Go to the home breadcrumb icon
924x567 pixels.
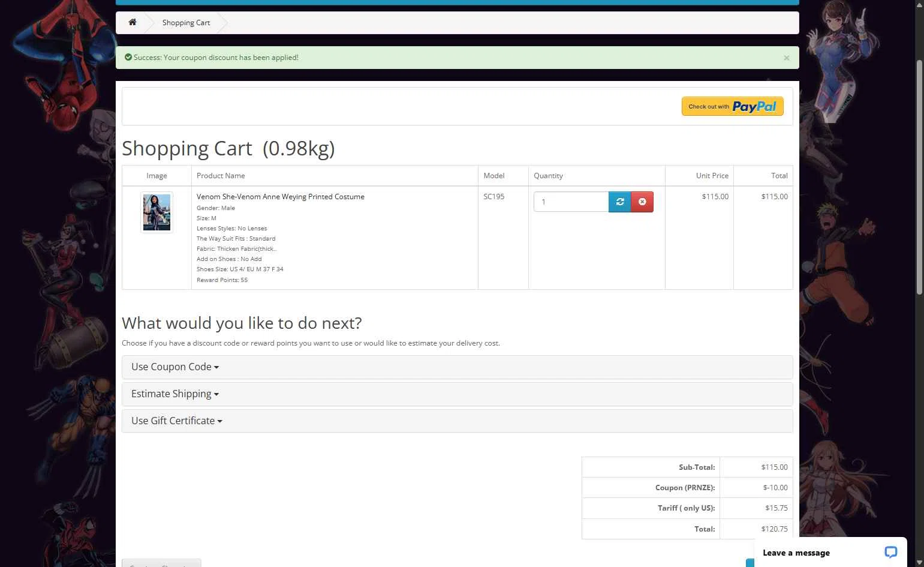133,22
